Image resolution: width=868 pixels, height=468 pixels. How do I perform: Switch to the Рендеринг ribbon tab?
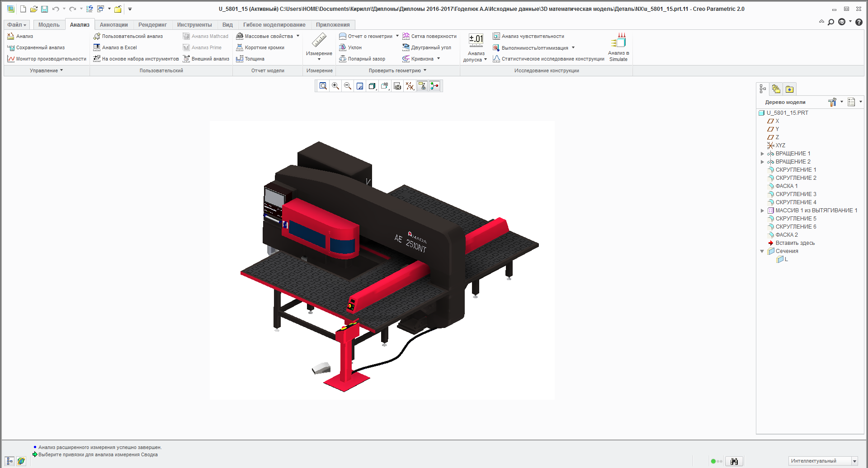pyautogui.click(x=152, y=25)
